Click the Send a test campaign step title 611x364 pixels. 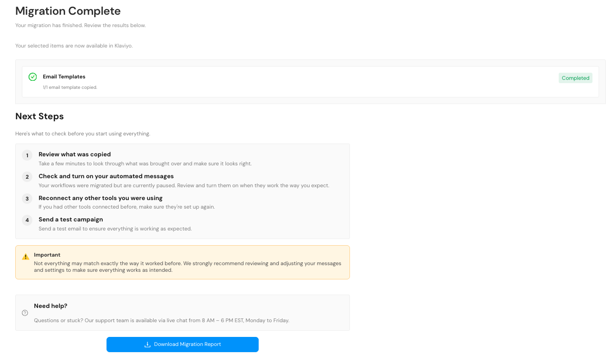click(70, 220)
